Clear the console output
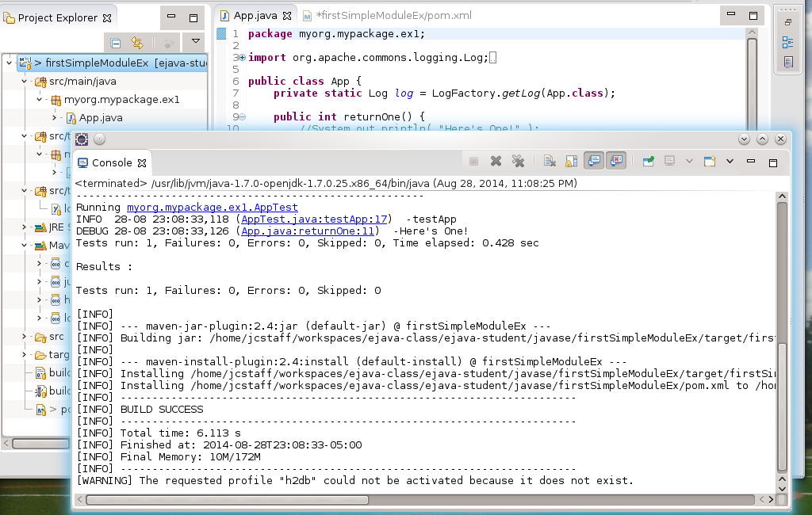Viewport: 812px width, 515px height. [x=550, y=161]
